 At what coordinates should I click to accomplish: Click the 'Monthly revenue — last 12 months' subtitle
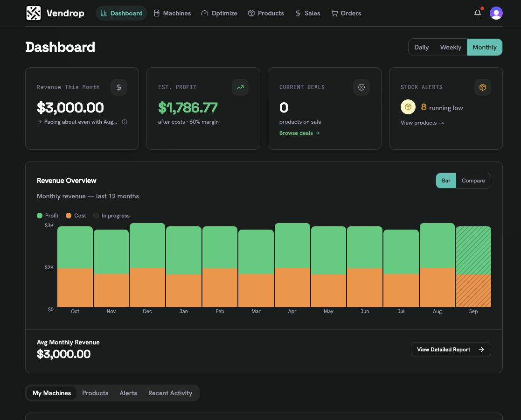coord(88,196)
